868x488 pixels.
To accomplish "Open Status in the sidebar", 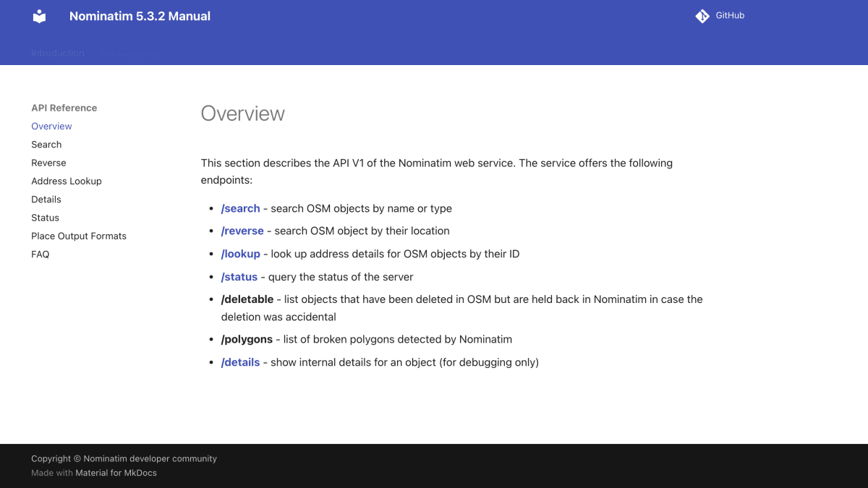I will [45, 218].
